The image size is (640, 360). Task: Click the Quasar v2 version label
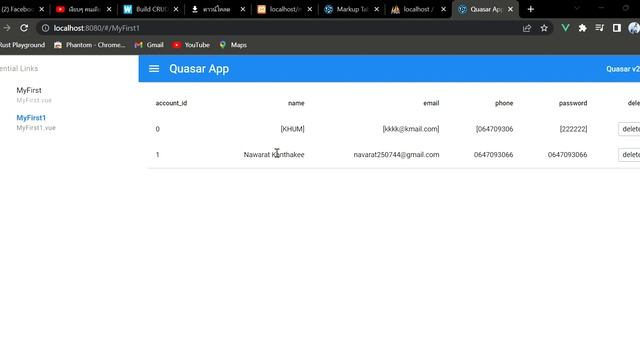pos(623,69)
